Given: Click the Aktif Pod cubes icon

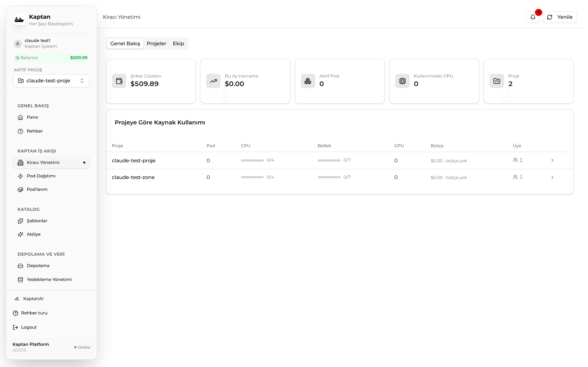Looking at the screenshot, I should pos(308,81).
